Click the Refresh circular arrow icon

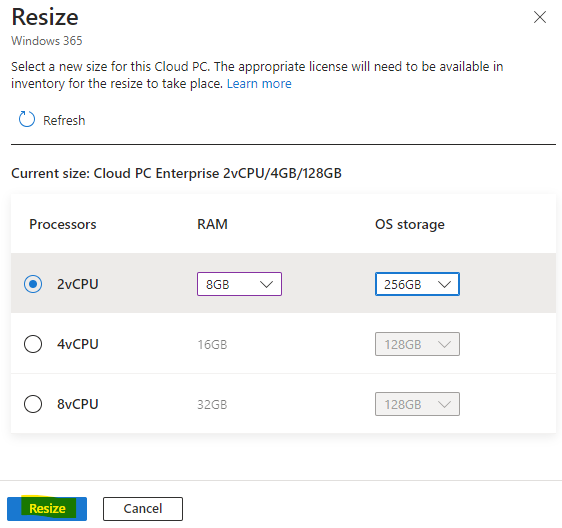pyautogui.click(x=27, y=119)
